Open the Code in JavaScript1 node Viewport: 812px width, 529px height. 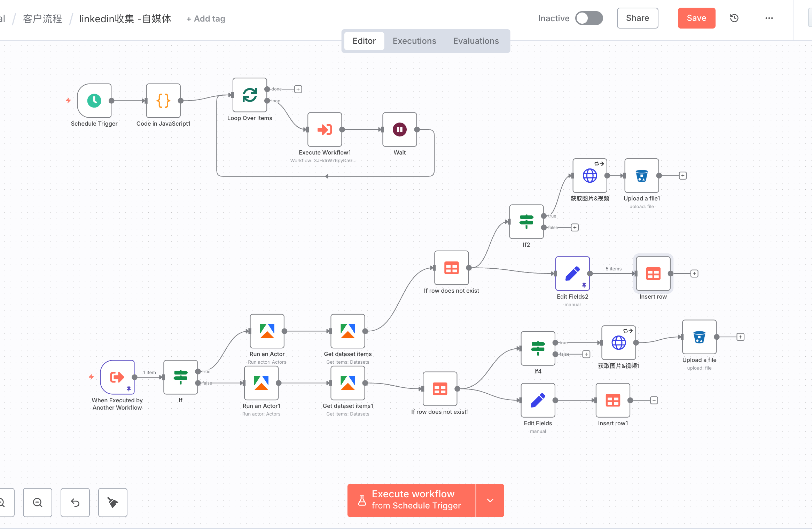tap(163, 101)
